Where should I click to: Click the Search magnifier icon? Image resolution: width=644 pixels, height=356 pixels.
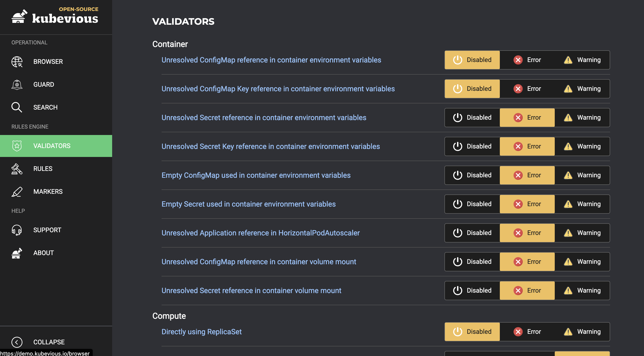tap(17, 107)
